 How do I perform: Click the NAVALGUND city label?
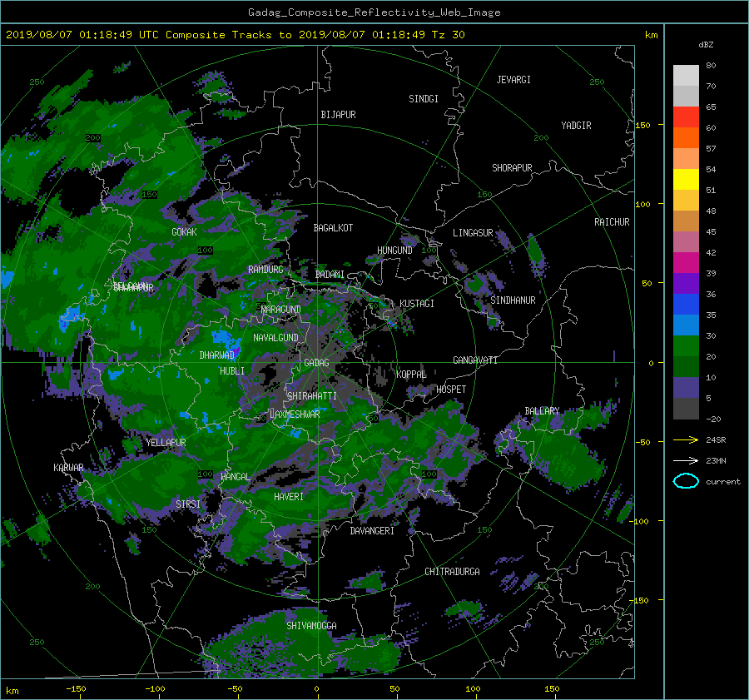275,338
